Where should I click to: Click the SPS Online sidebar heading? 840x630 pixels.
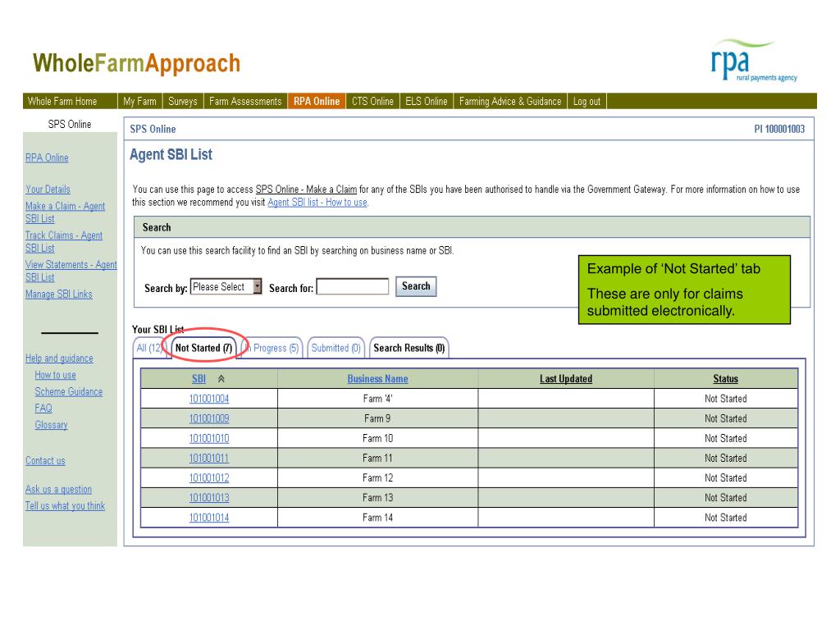click(x=70, y=125)
